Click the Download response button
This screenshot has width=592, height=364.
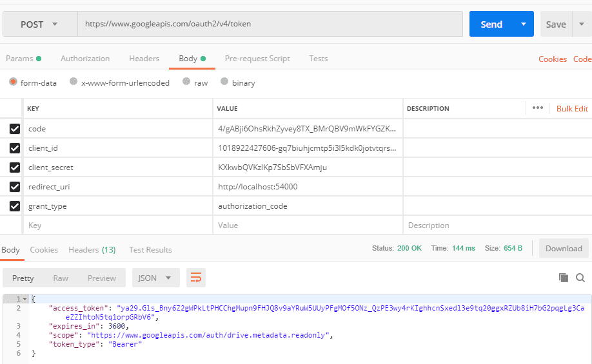click(x=564, y=248)
